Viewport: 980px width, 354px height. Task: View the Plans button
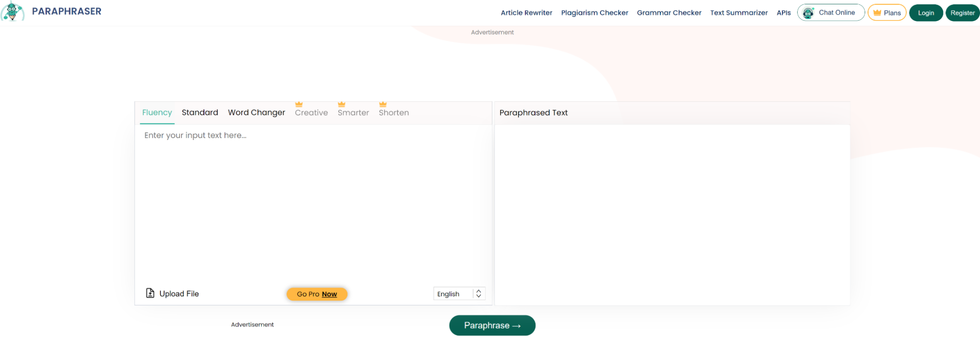(887, 13)
